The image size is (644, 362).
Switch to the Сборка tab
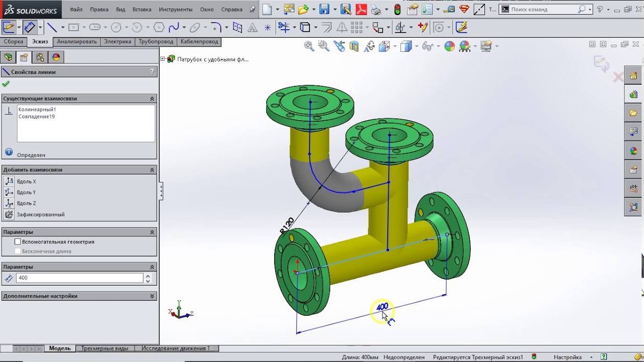pos(14,42)
